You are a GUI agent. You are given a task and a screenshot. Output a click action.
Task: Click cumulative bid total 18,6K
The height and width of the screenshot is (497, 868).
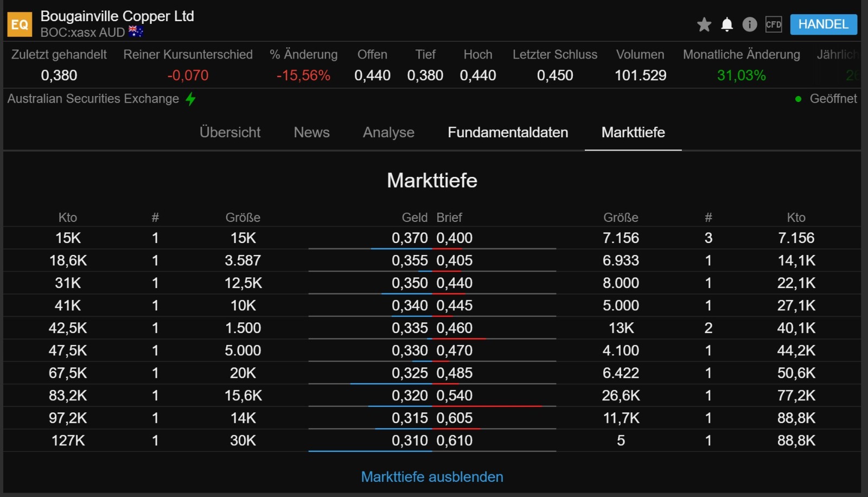pyautogui.click(x=68, y=260)
